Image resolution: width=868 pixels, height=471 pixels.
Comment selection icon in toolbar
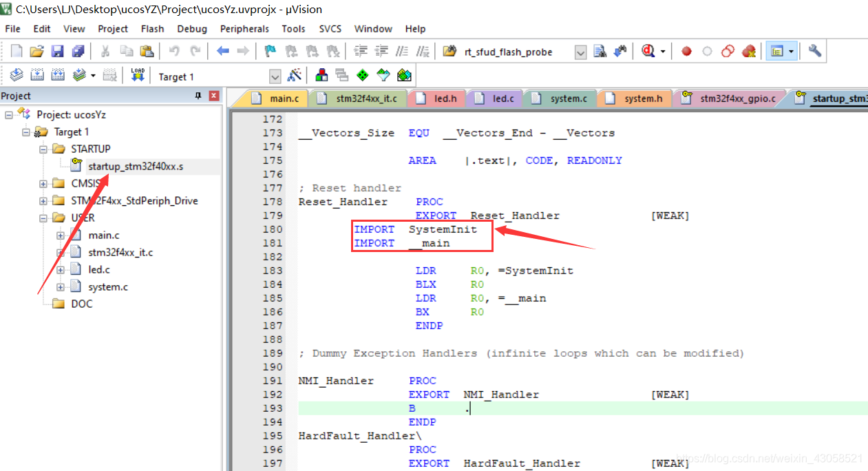[402, 51]
